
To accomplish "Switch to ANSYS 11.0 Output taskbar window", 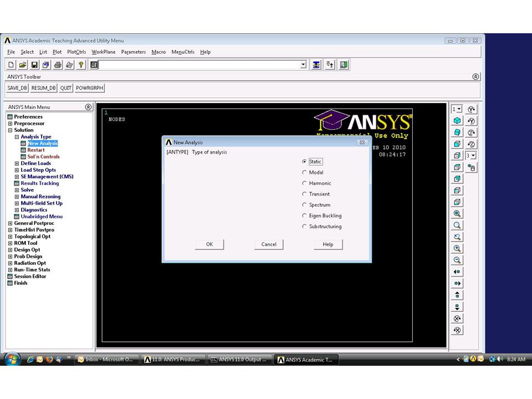I will [239, 360].
